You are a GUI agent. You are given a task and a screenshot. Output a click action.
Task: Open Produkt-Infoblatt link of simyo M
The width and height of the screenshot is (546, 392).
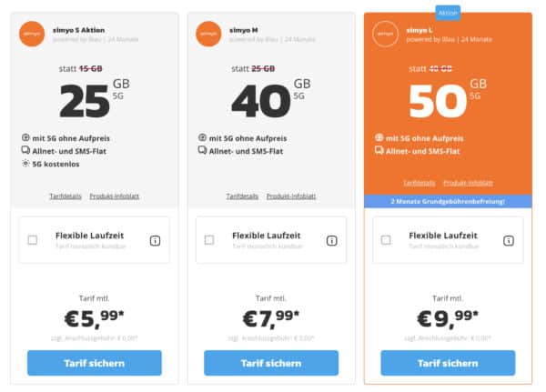click(291, 196)
